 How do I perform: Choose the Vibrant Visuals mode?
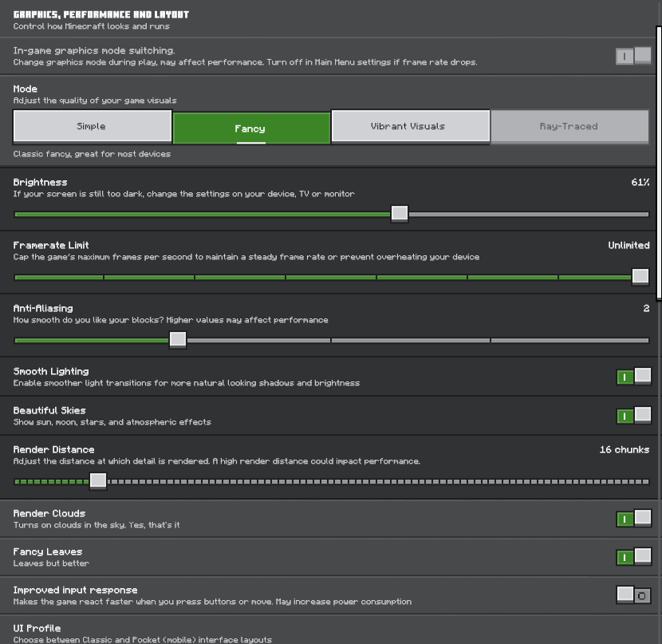(x=411, y=126)
